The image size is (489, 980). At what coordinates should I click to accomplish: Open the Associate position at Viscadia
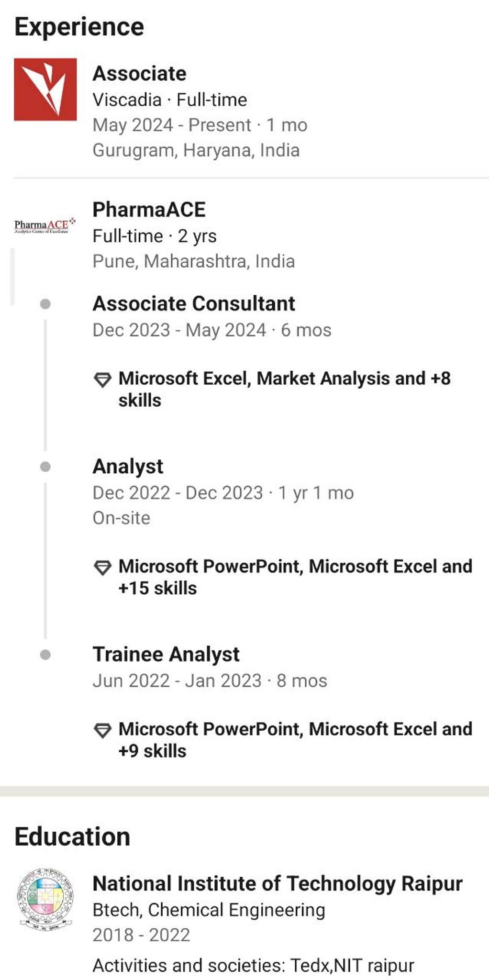(139, 73)
